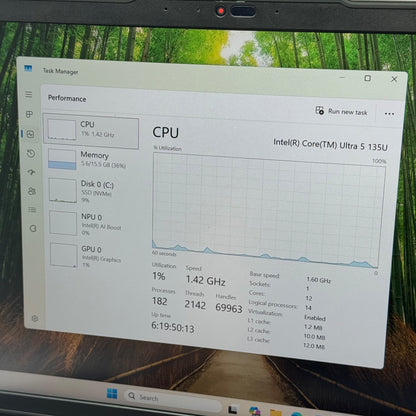Maximize the Task Manager window
Viewport: 416px width, 416px height.
coord(368,78)
